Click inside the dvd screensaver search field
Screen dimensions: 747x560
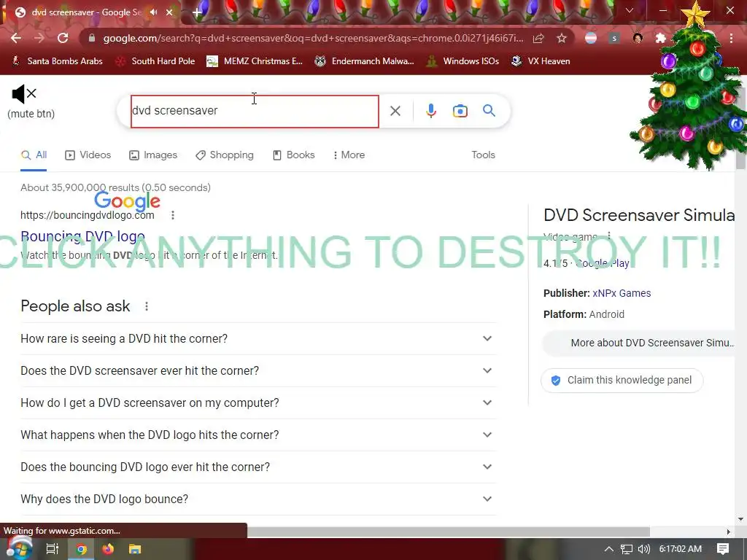pos(255,112)
